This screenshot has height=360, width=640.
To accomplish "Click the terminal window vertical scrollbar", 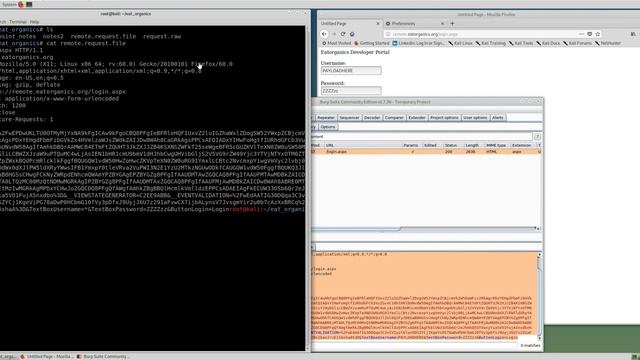I will coord(307,188).
